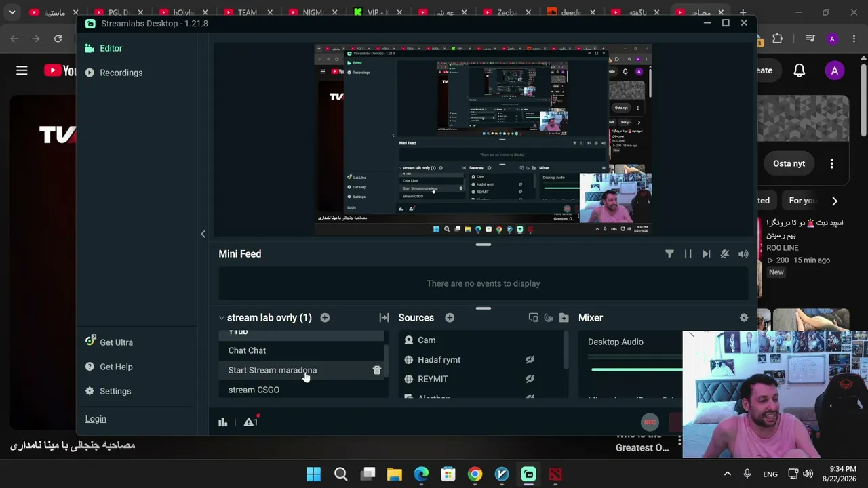Open File Explorer from the taskbar
Viewport: 868px width, 488px height.
click(x=395, y=474)
